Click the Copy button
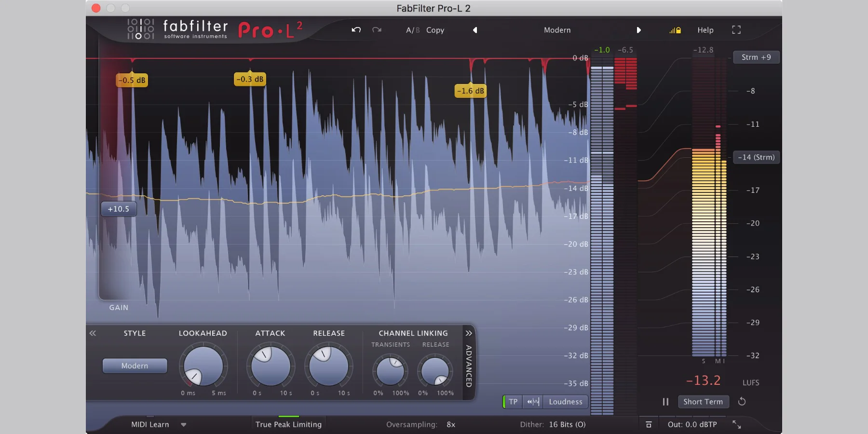868x434 pixels. [x=435, y=30]
